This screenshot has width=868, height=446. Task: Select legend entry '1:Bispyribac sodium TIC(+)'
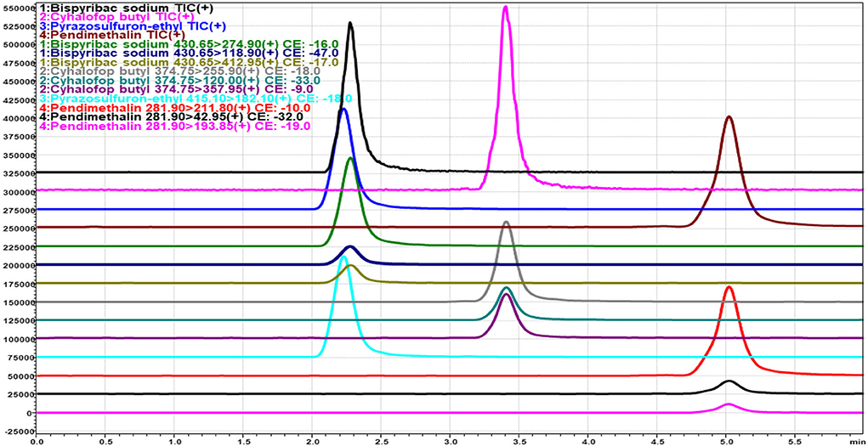(x=127, y=8)
